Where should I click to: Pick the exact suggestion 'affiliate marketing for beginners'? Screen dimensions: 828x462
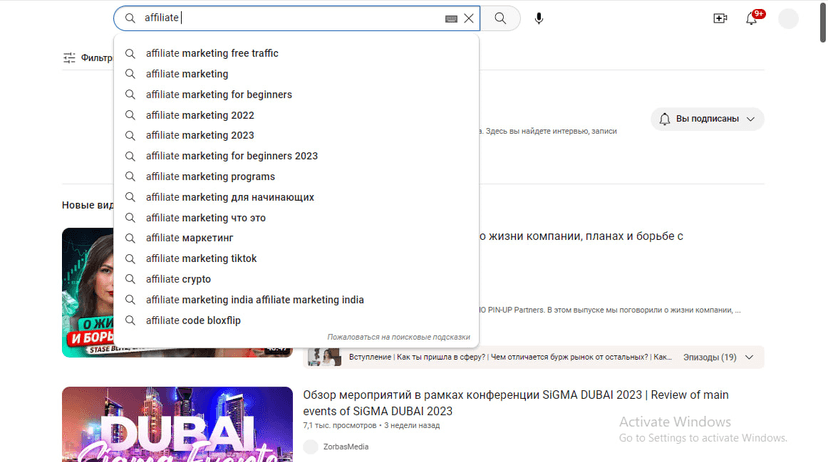click(x=296, y=95)
